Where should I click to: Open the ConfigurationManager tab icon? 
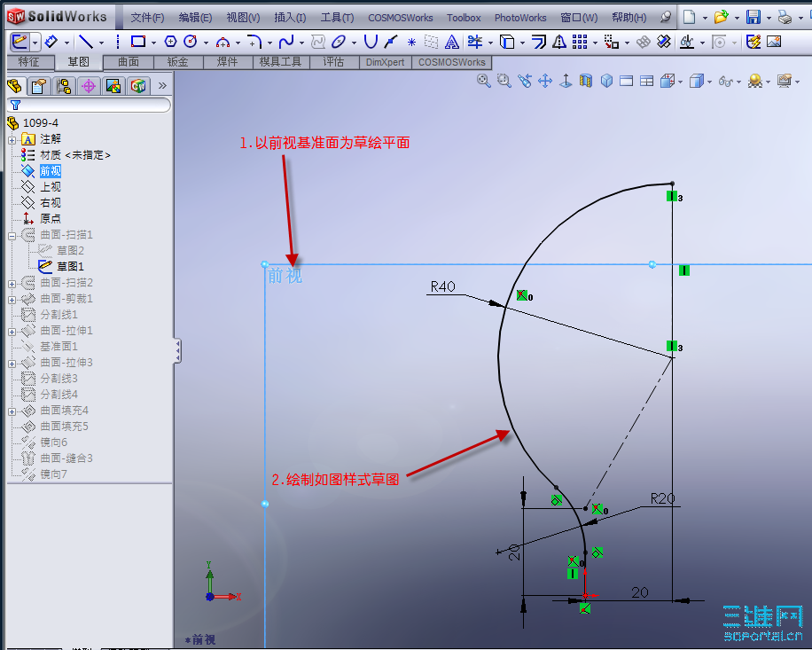pos(64,85)
